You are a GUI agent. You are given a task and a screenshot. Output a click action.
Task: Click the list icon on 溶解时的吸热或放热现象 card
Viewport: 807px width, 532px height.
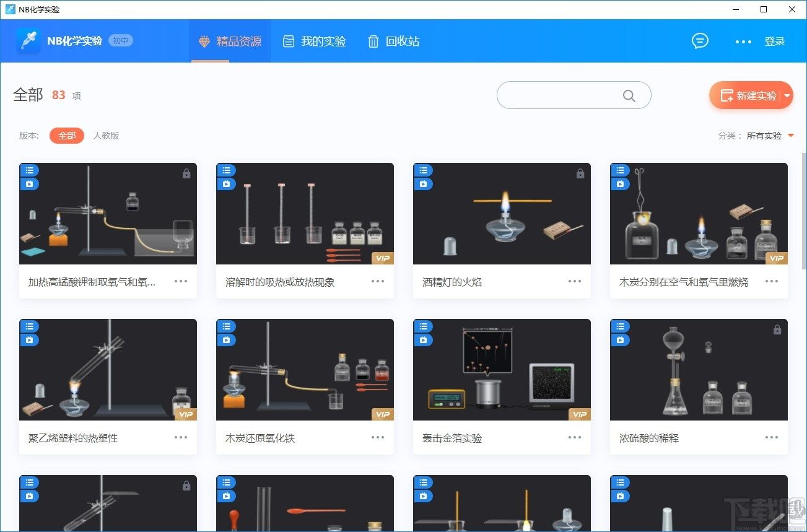point(225,170)
